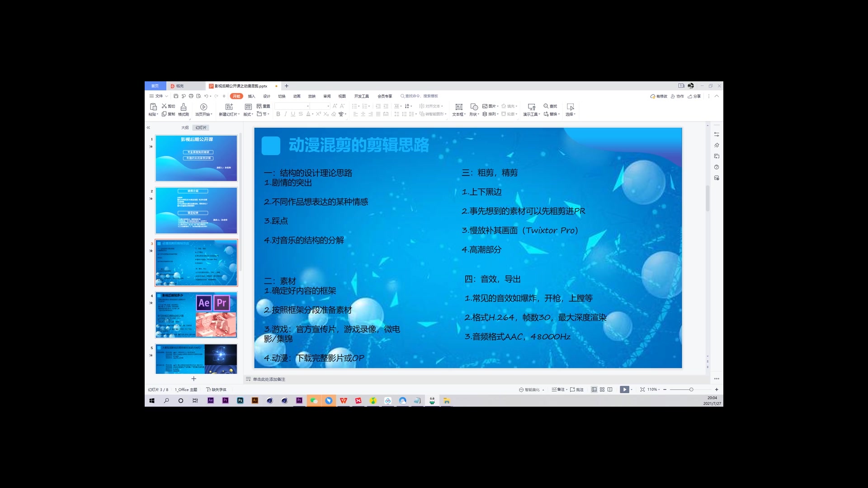Image resolution: width=868 pixels, height=488 pixels.
Task: Expand the 文件 File menu arrow
Action: [x=166, y=96]
